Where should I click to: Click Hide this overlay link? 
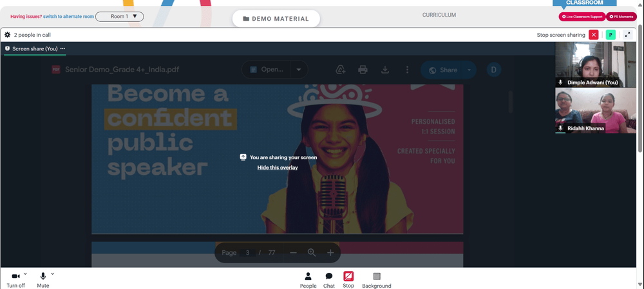click(278, 168)
